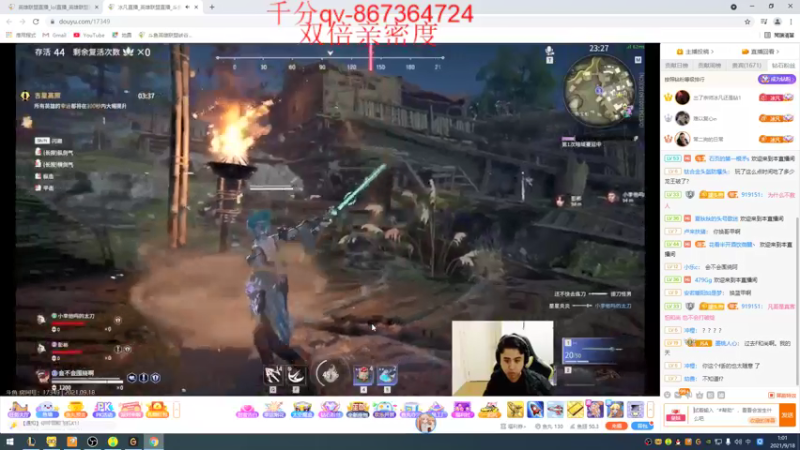This screenshot has height=450, width=800.
Task: Click the chat panel scrollbar
Action: (x=797, y=300)
